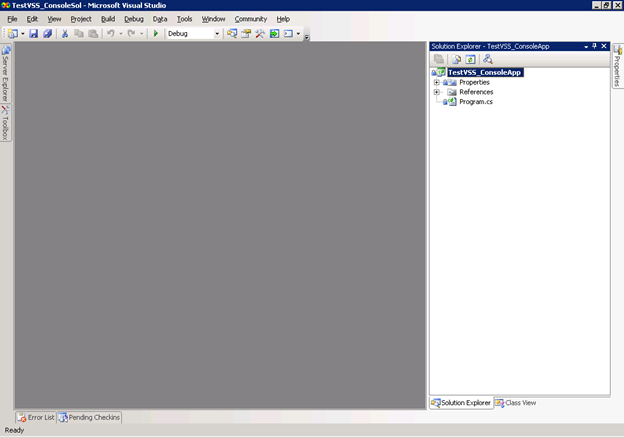Open the Redo history dropdown arrow
Screen dimensions: 624x438
[141, 34]
